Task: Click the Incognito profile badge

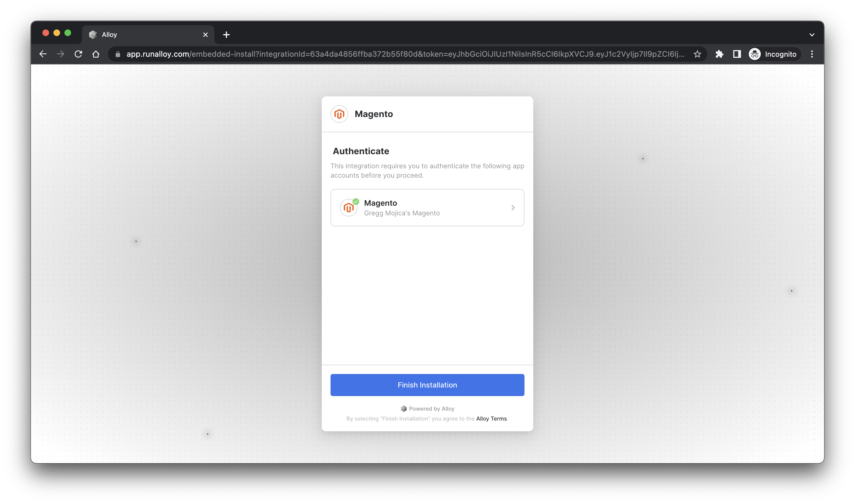Action: point(774,54)
